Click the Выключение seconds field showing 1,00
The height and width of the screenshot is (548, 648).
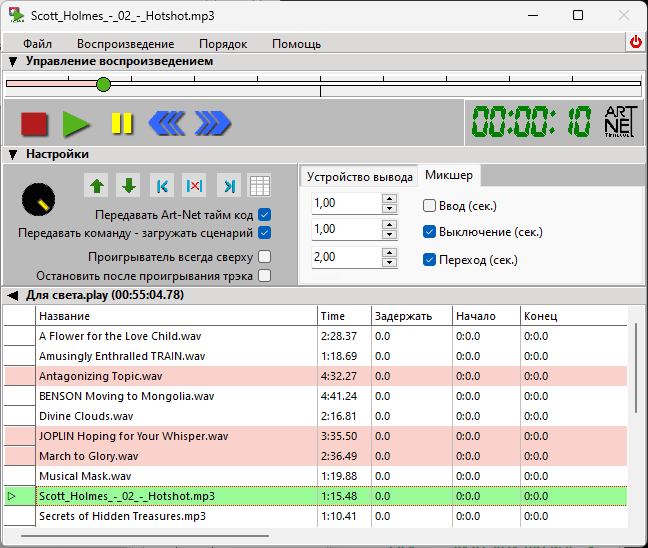coord(347,229)
